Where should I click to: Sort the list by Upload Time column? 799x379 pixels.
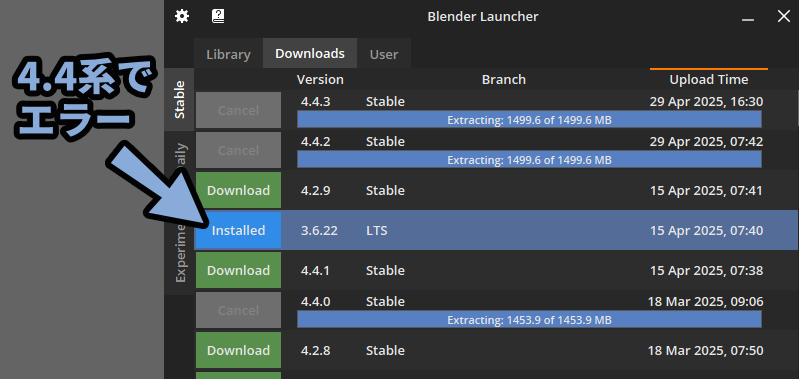click(x=708, y=79)
